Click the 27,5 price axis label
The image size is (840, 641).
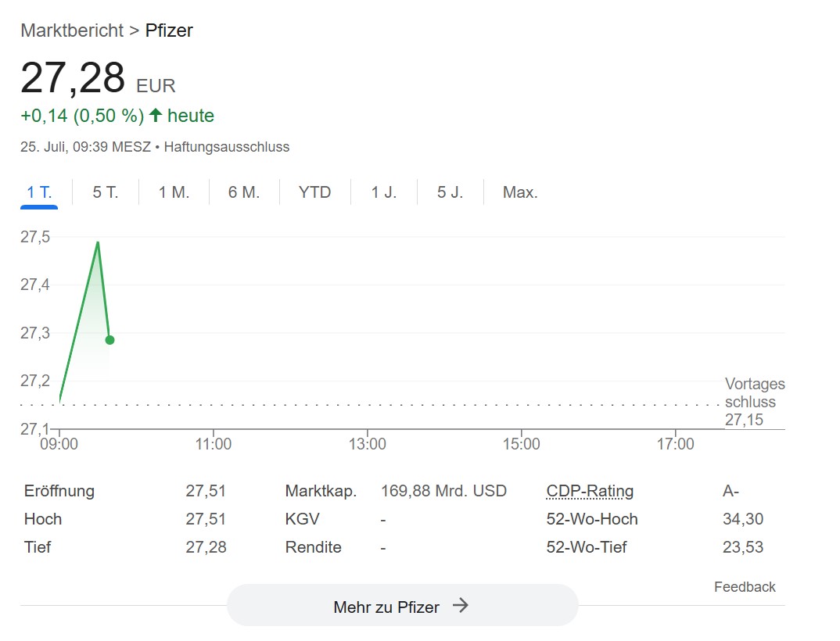pyautogui.click(x=35, y=237)
